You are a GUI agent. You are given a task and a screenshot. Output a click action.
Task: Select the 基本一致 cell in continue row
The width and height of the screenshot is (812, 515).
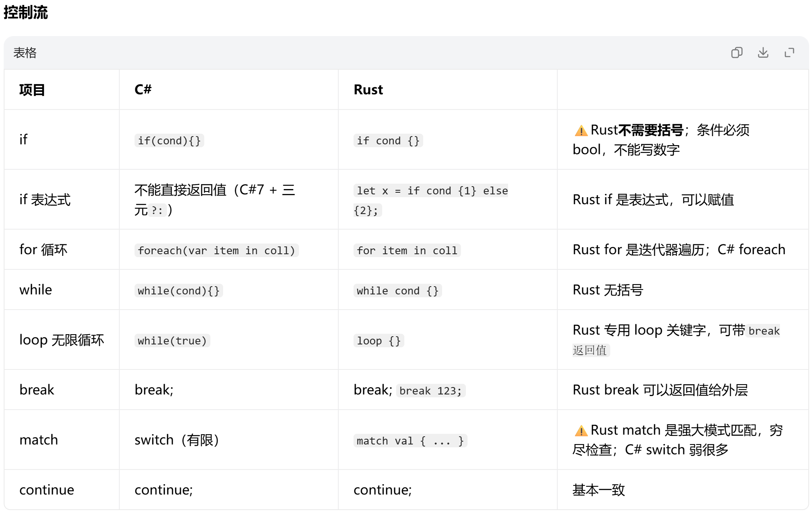pyautogui.click(x=598, y=490)
